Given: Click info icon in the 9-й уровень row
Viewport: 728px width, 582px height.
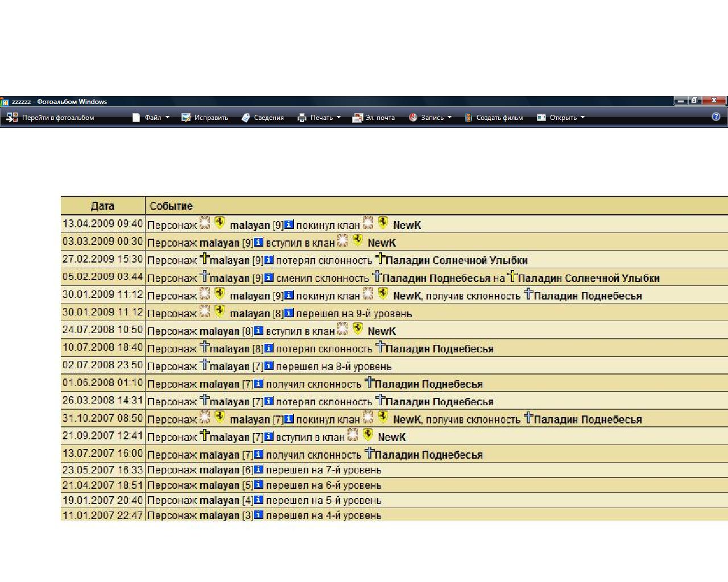Looking at the screenshot, I should [x=289, y=313].
